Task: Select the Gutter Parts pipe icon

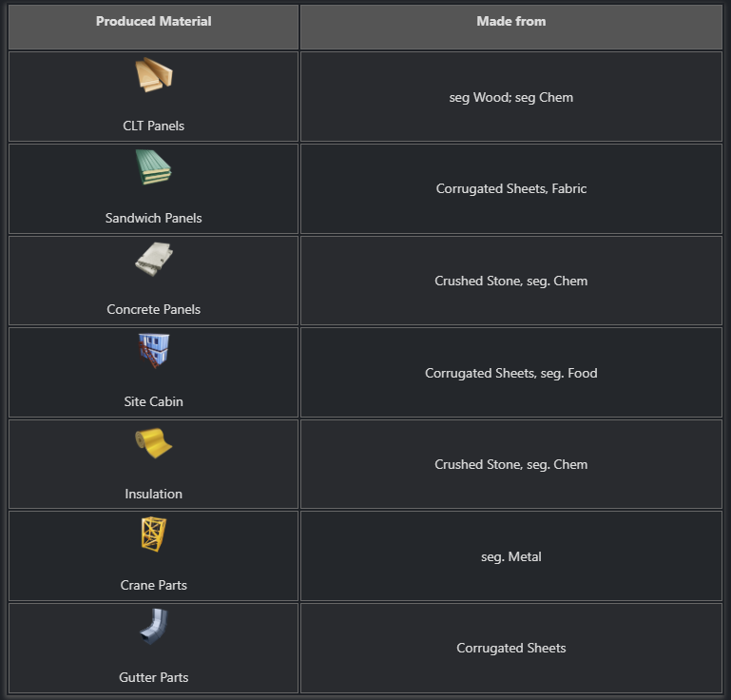Action: (x=153, y=627)
